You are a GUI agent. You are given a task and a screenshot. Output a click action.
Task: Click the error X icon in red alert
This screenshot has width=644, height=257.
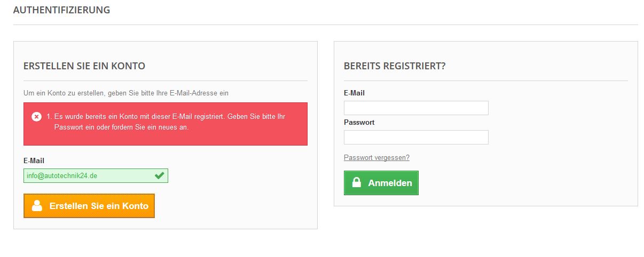coord(36,116)
